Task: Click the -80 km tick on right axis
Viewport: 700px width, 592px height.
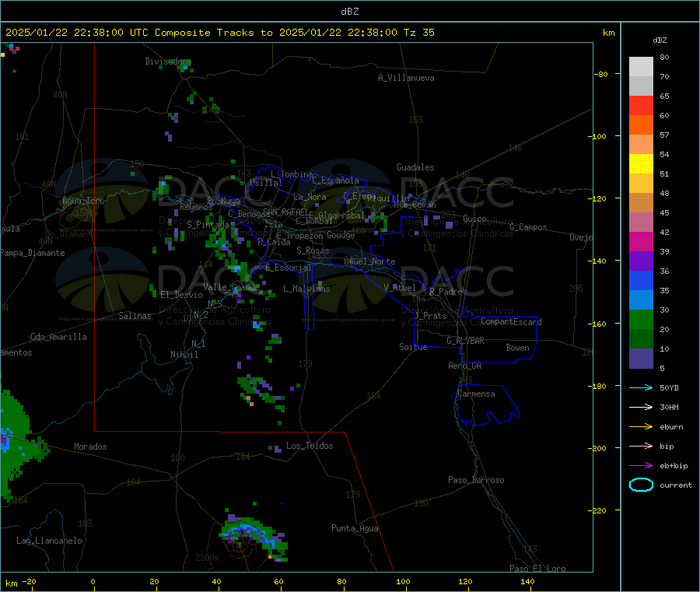Action: pyautogui.click(x=601, y=74)
